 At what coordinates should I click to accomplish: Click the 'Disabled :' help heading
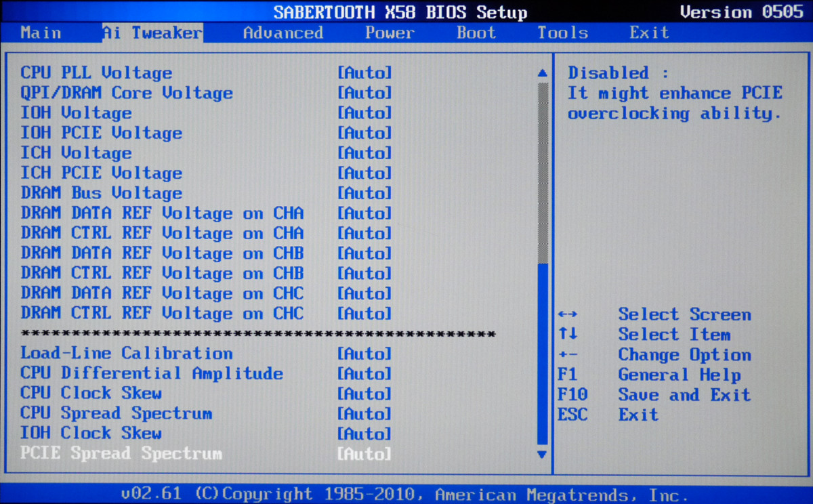click(x=619, y=73)
